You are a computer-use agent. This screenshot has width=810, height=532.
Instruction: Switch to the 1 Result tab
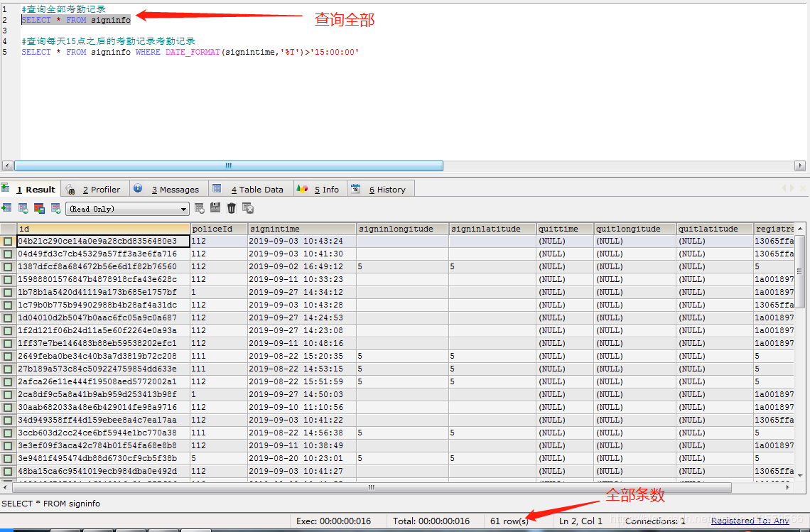coord(31,190)
